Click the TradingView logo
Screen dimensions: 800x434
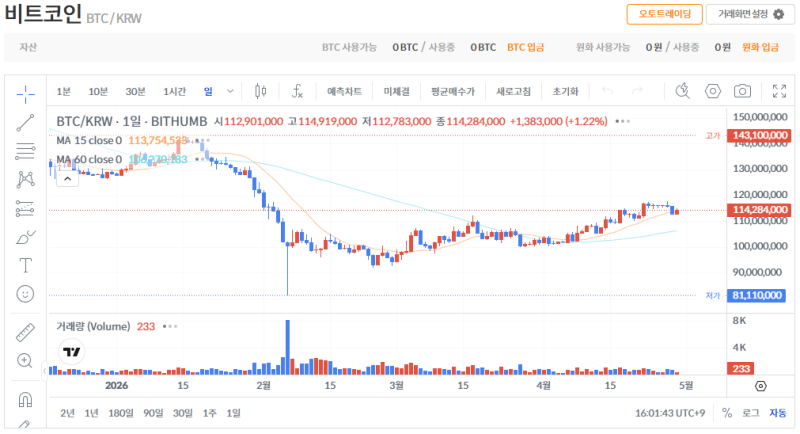pos(71,352)
